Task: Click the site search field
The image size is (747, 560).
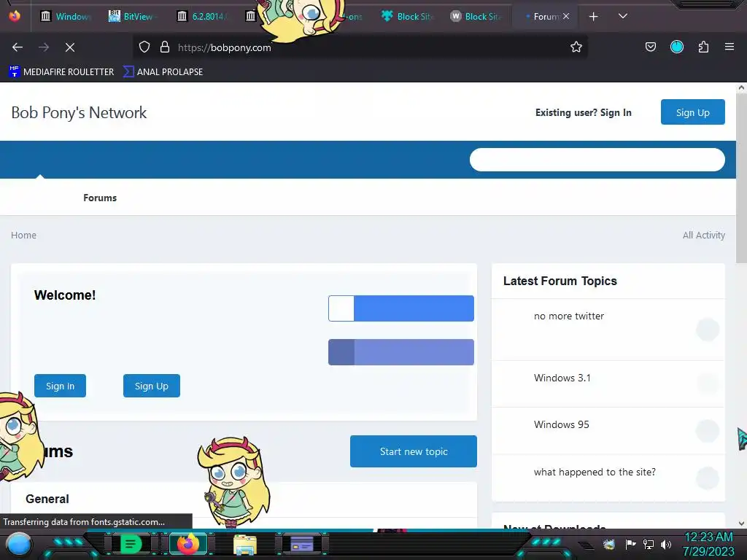Action: pyautogui.click(x=597, y=160)
